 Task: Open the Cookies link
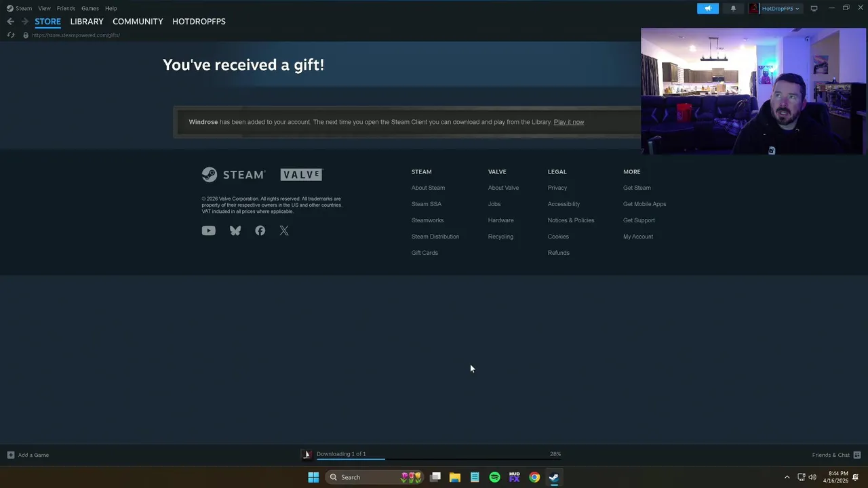tap(558, 237)
